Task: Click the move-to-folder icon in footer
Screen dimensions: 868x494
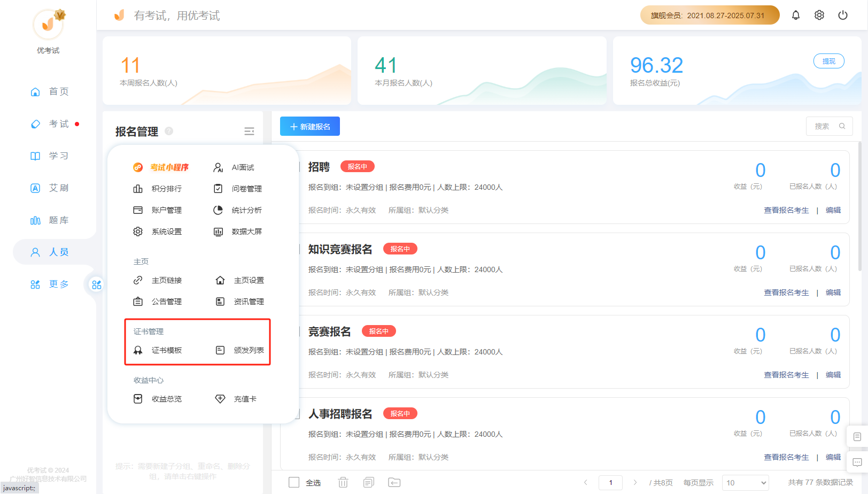Action: tap(394, 482)
